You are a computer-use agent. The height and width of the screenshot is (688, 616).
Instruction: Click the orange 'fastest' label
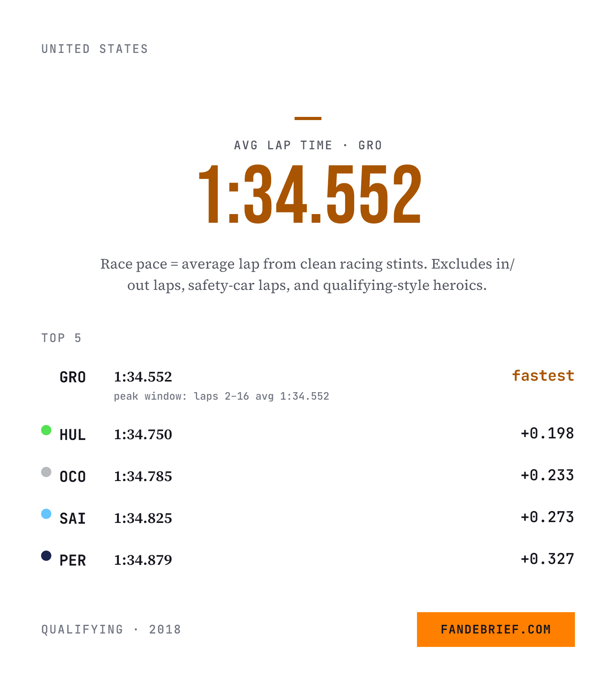[x=543, y=376]
